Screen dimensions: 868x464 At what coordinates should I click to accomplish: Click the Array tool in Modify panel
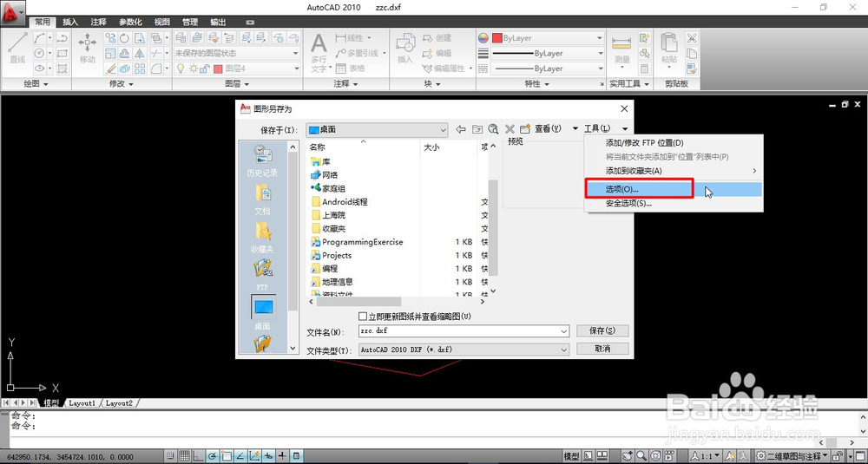tap(140, 69)
